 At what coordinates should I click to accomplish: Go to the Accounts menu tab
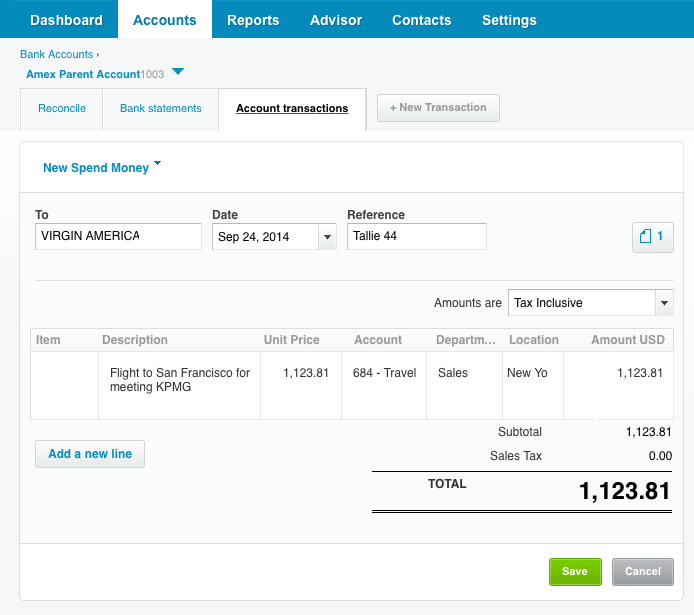165,20
